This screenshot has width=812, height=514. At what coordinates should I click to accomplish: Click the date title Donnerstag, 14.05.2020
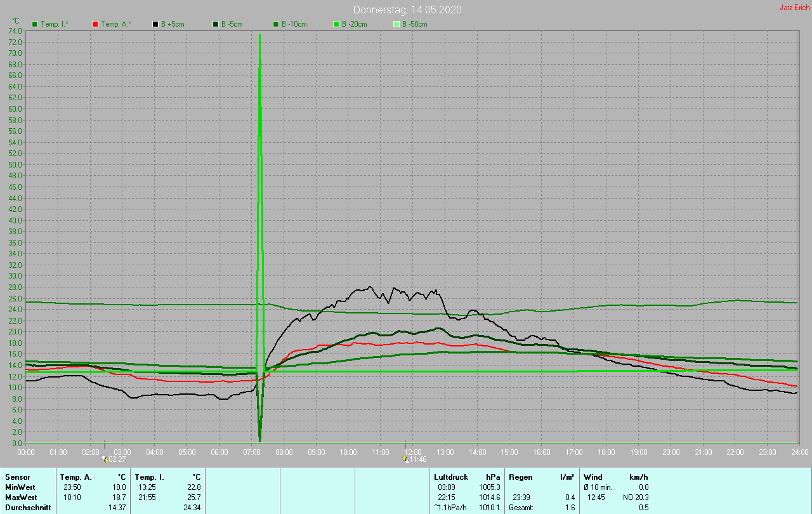407,10
